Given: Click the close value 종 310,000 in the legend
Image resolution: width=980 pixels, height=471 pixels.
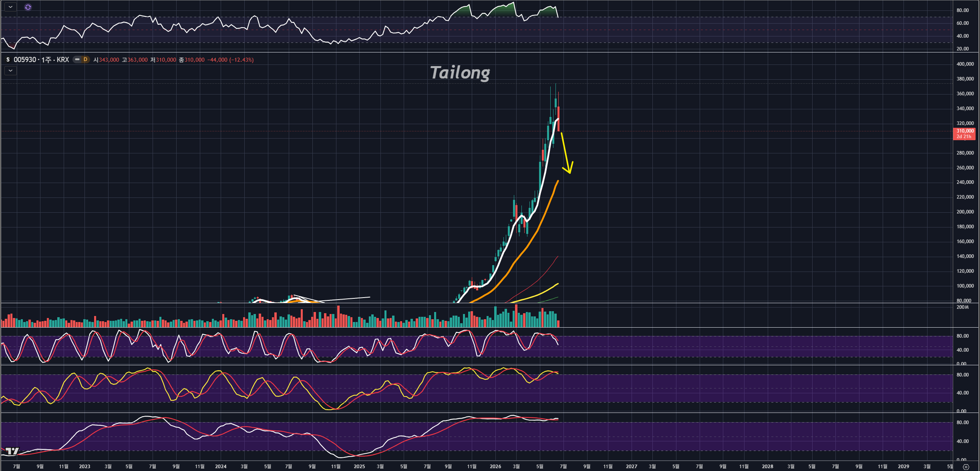Looking at the screenshot, I should (x=192, y=60).
